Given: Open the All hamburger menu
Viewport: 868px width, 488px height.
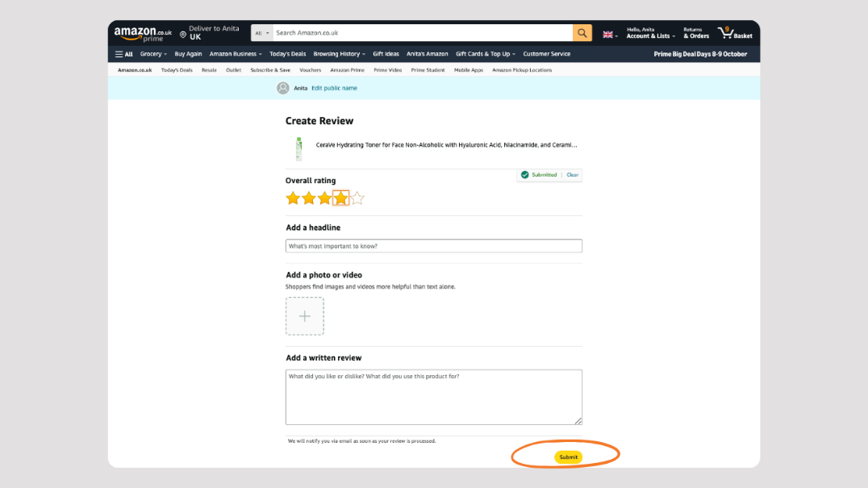Looking at the screenshot, I should [123, 54].
